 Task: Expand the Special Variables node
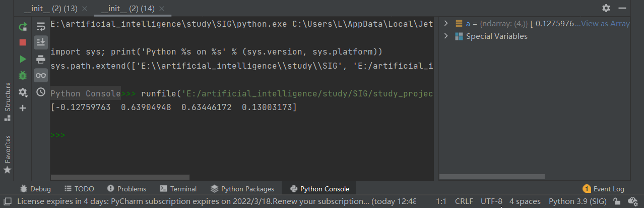446,36
